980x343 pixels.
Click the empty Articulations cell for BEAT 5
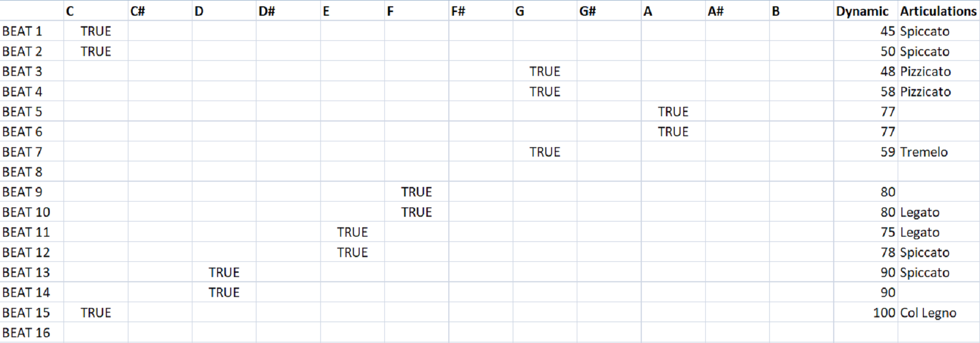[x=939, y=112]
